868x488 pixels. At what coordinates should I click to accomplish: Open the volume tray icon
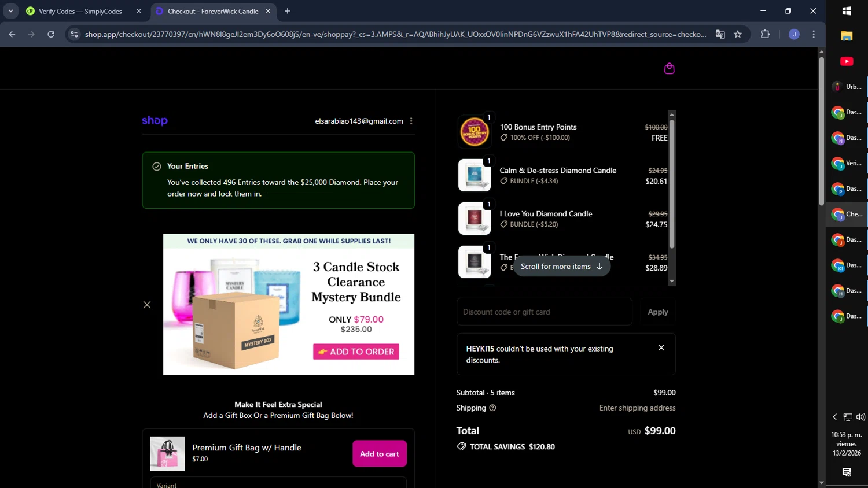click(860, 417)
